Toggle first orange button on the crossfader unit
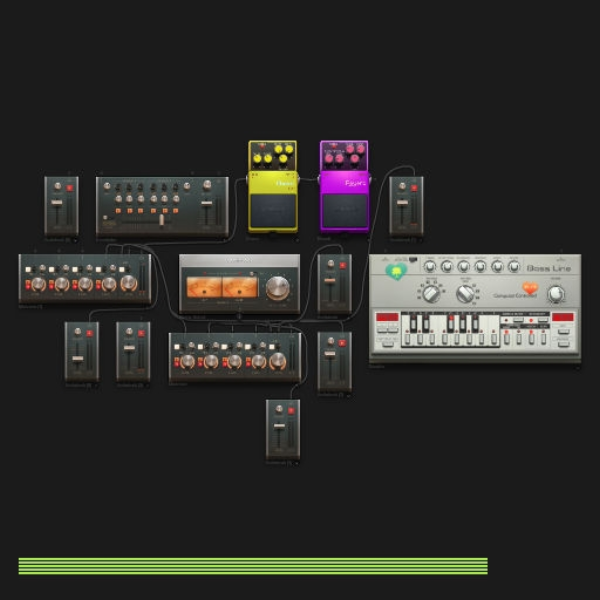600x600 pixels. pos(118,210)
